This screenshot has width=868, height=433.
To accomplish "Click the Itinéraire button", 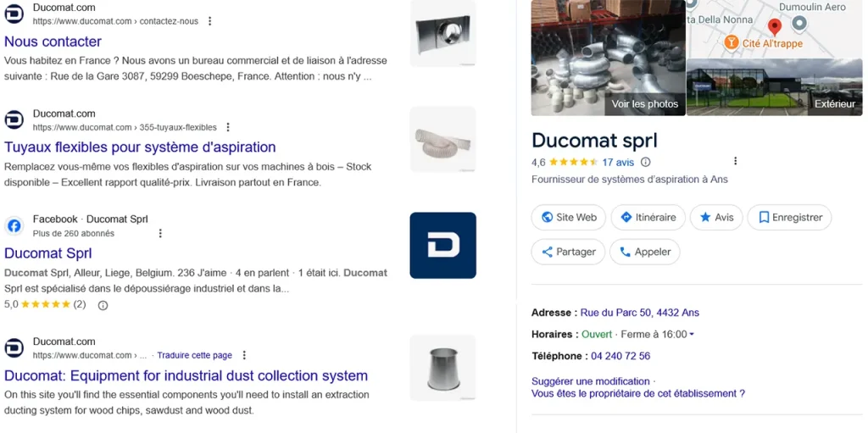I will pos(648,218).
